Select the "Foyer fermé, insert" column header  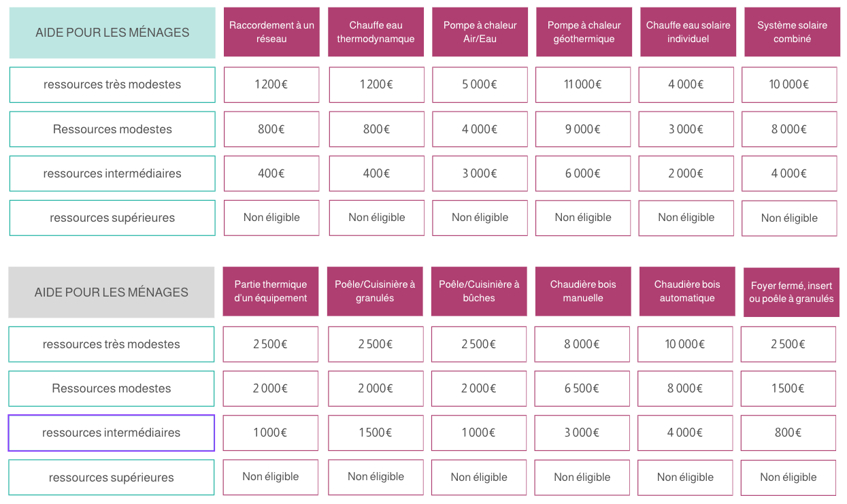click(791, 292)
